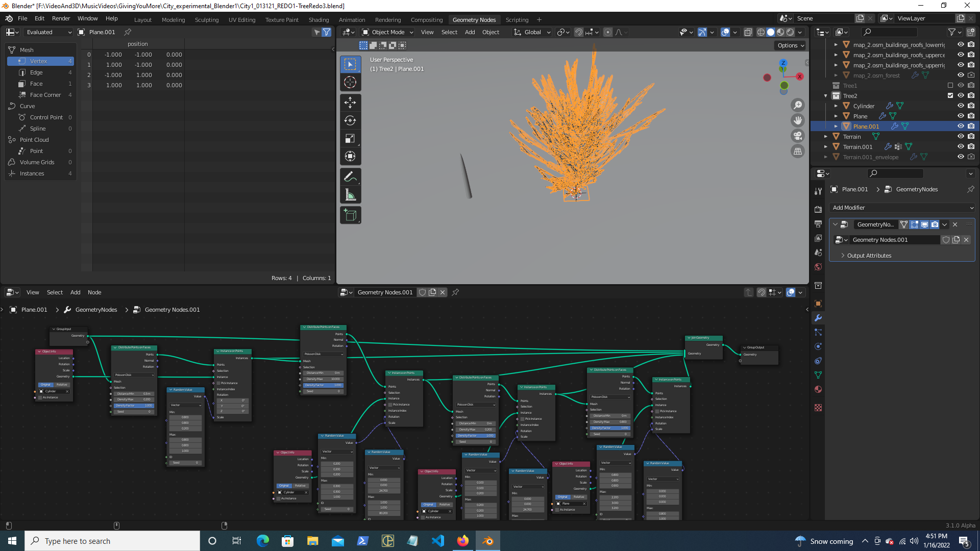Open viewport Object menu
This screenshot has width=980, height=551.
[491, 32]
